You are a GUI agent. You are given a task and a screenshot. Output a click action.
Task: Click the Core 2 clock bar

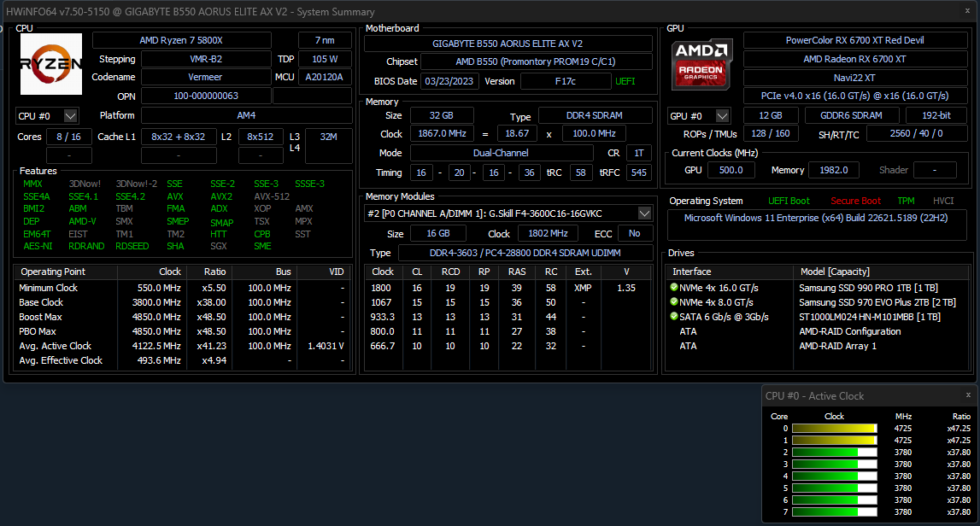pos(835,453)
